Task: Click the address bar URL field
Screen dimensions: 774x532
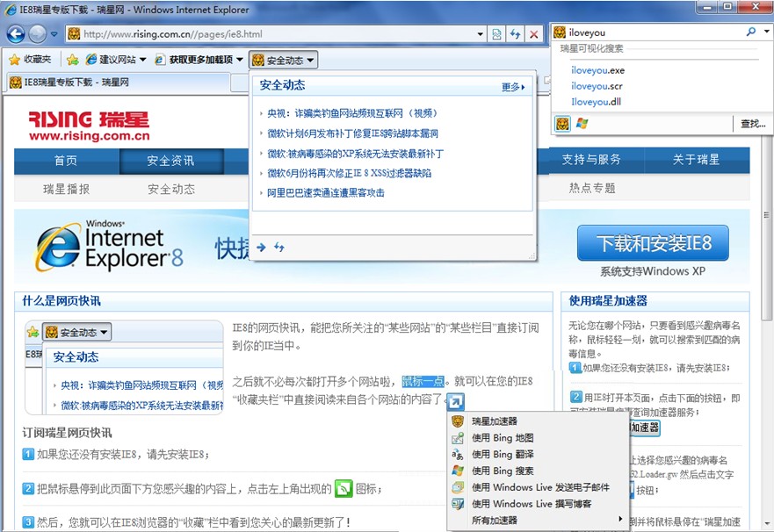Action: click(x=281, y=34)
